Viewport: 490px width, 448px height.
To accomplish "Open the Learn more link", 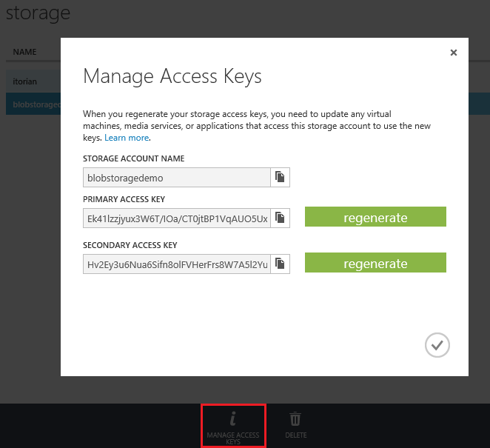I will [x=127, y=138].
